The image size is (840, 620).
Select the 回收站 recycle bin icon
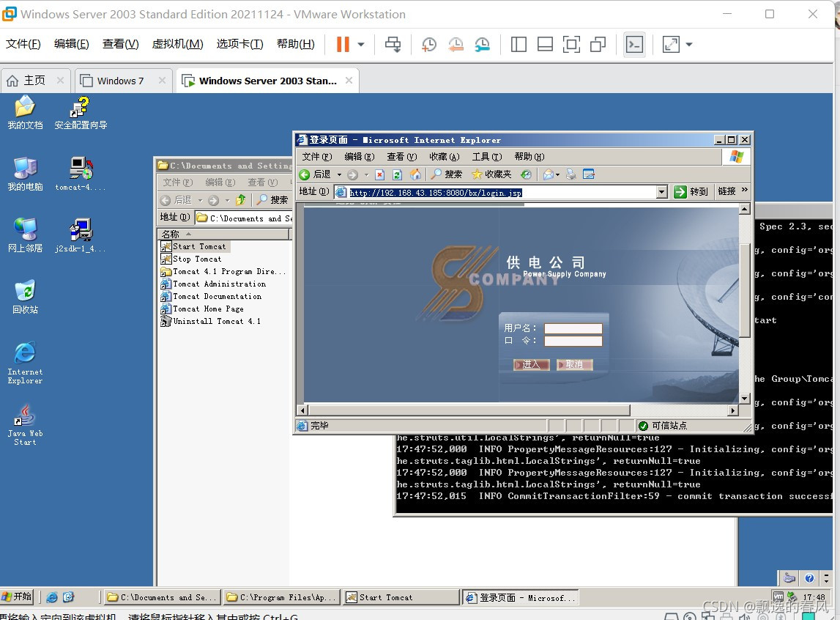(x=25, y=297)
